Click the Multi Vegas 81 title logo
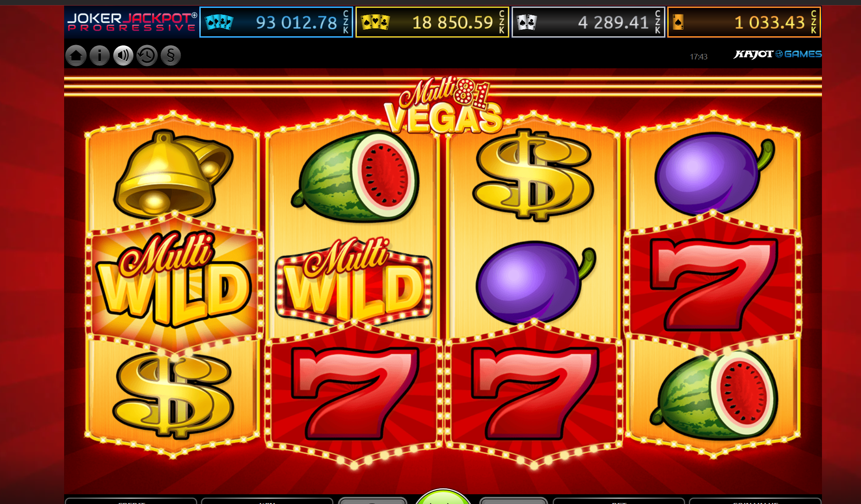This screenshot has height=504, width=861. pyautogui.click(x=444, y=106)
